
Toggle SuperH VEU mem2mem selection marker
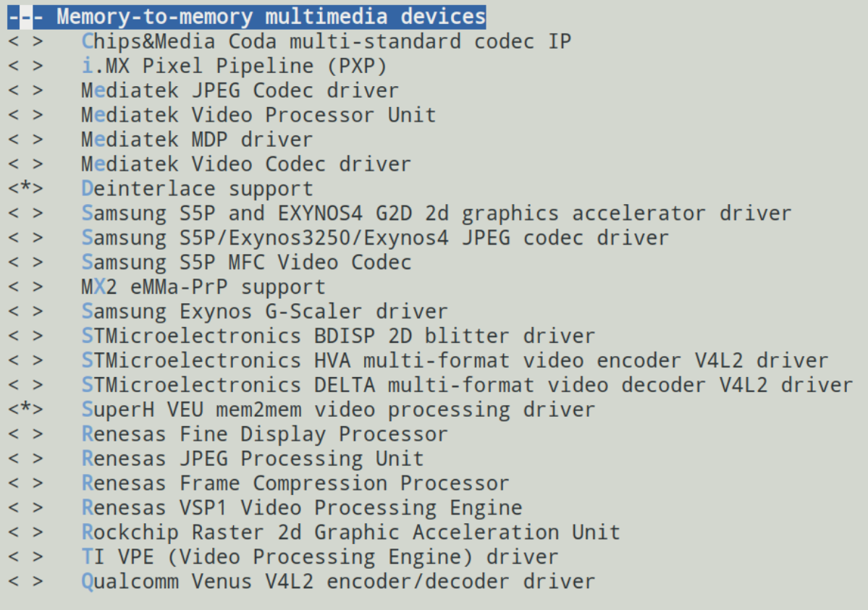point(25,410)
